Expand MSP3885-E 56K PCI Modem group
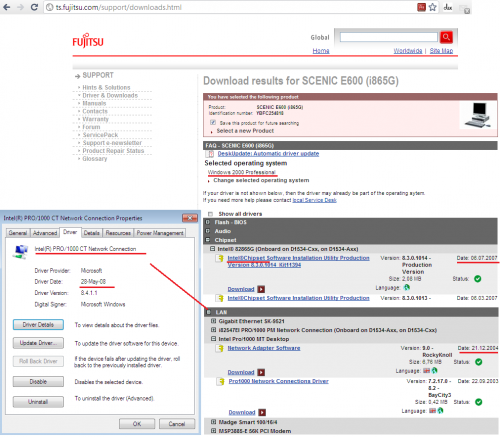 tap(213, 431)
